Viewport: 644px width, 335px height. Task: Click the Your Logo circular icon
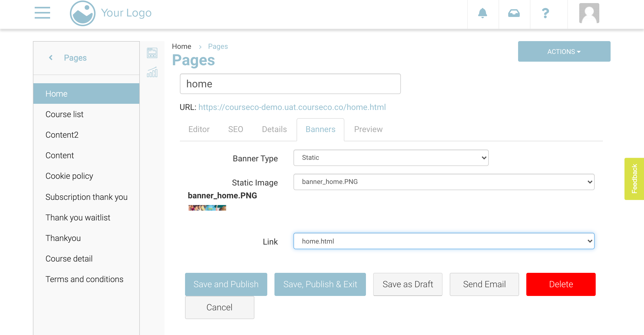pos(82,13)
